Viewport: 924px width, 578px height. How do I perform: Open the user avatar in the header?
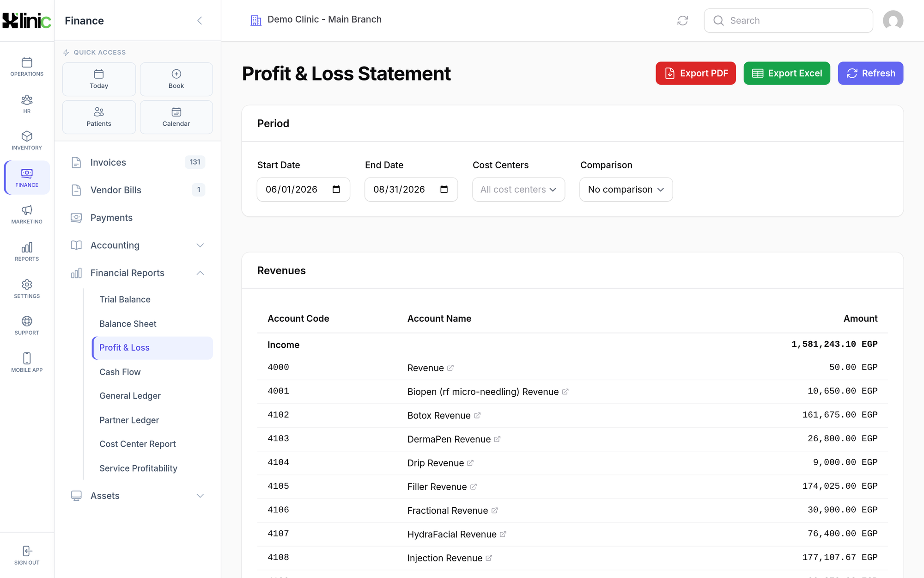point(893,20)
